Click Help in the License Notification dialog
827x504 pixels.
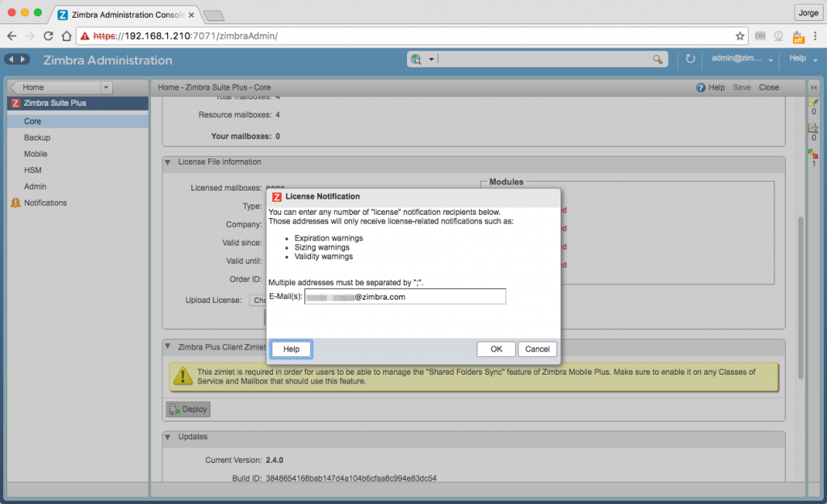291,349
